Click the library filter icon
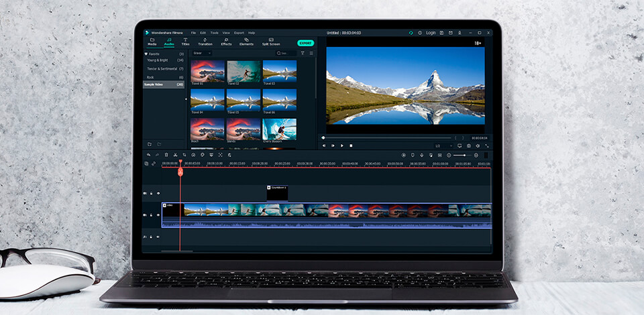This screenshot has height=315, width=644. pos(303,54)
